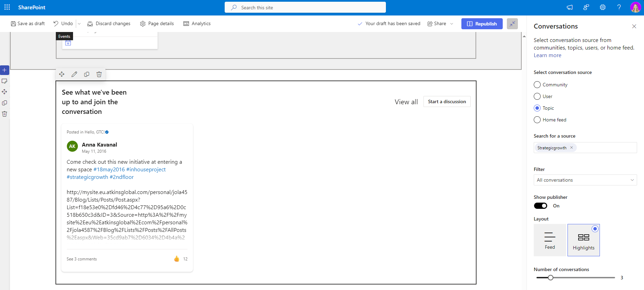Click the Number of conversations slider

coord(575,278)
